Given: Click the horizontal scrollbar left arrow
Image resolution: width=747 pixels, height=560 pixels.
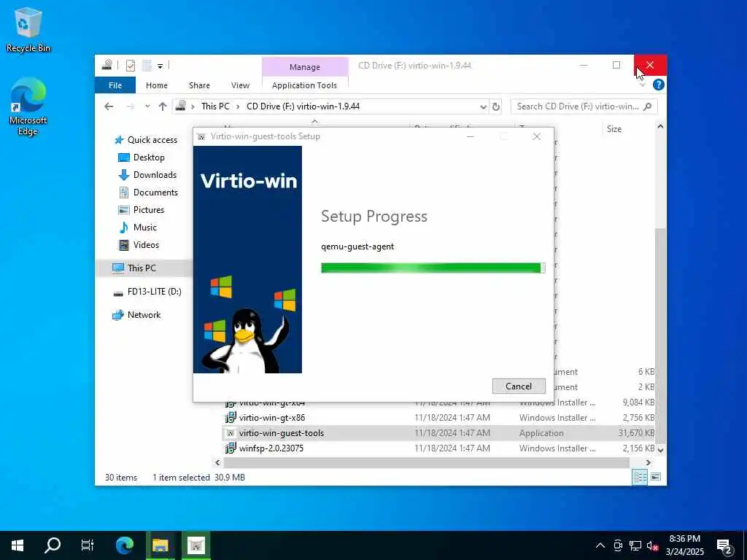Looking at the screenshot, I should point(217,462).
